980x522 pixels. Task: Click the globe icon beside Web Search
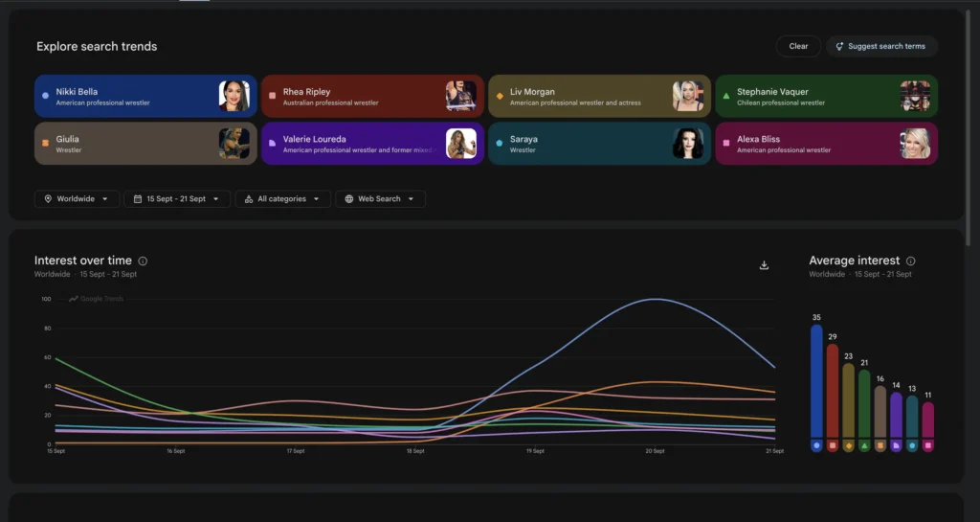(348, 199)
